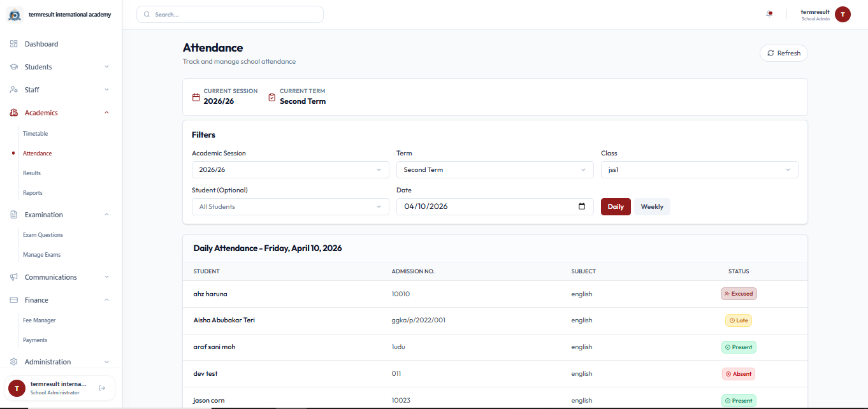This screenshot has height=409, width=868.
Task: Click the search input field
Action: pos(230,14)
